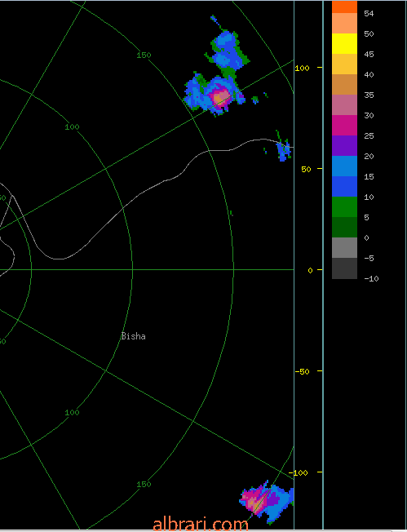This screenshot has width=407, height=532.
Task: Click the albrari.com watermark link
Action: point(201,524)
